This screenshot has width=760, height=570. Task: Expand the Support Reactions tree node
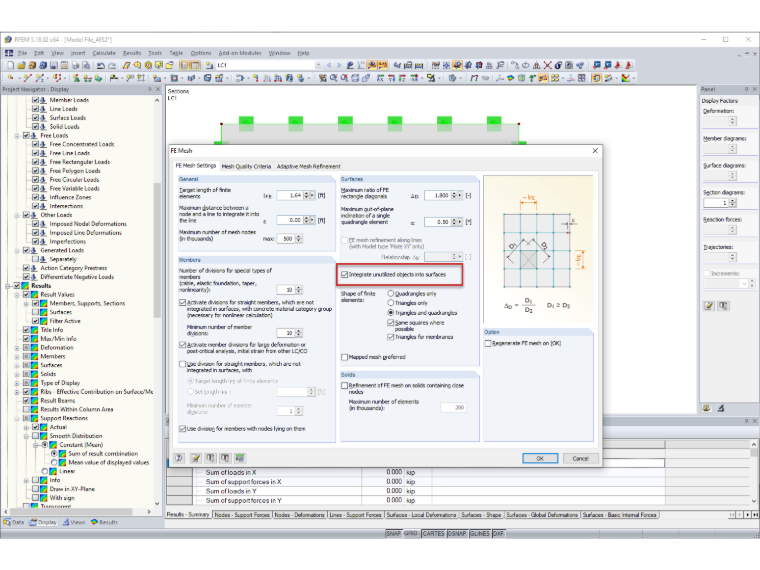(x=17, y=418)
